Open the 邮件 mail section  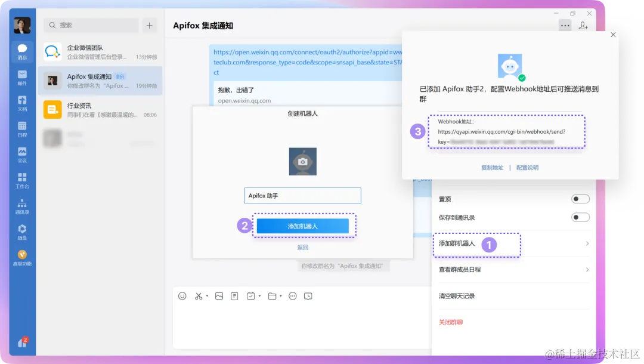[x=22, y=78]
